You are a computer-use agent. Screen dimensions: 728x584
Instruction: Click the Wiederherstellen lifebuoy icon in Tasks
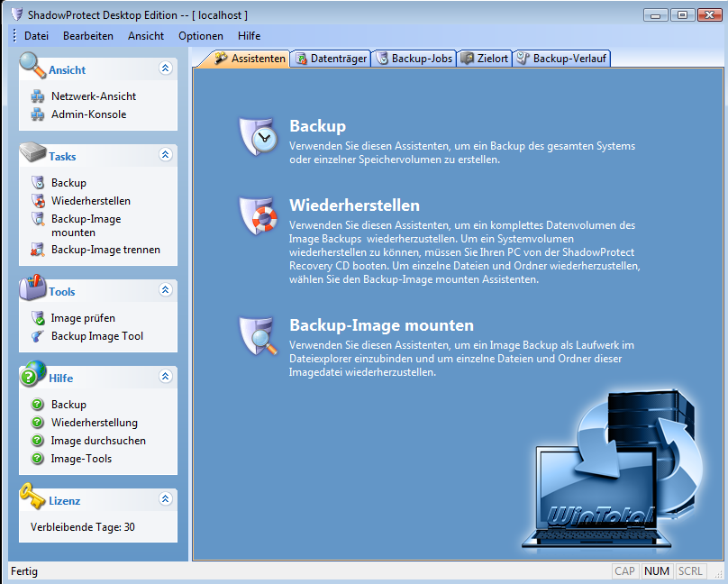pos(38,201)
